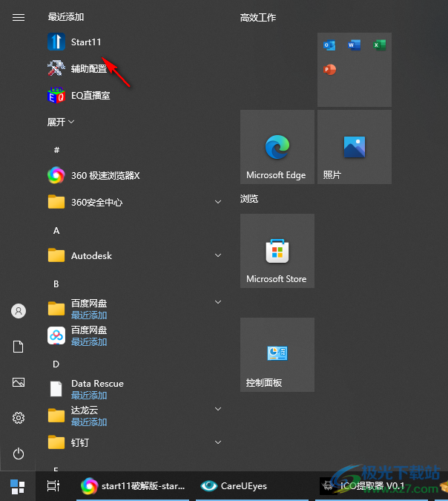Click the # letter index header
The image size is (448, 501).
coord(56,150)
